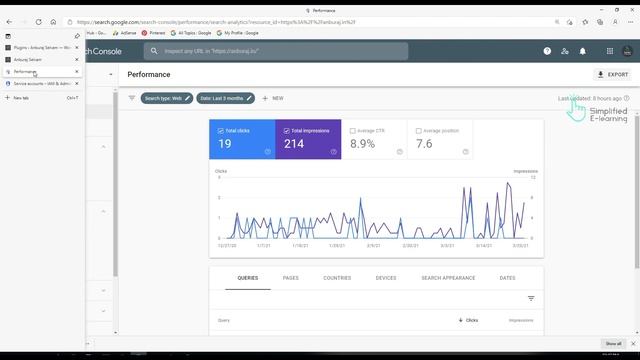Open the My Profile Google bookmark

pyautogui.click(x=238, y=33)
